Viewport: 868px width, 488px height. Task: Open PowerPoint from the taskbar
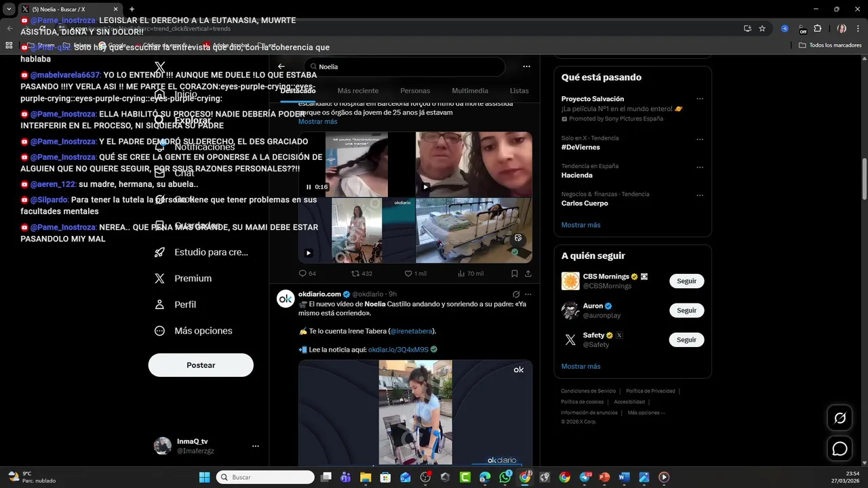[x=604, y=477]
